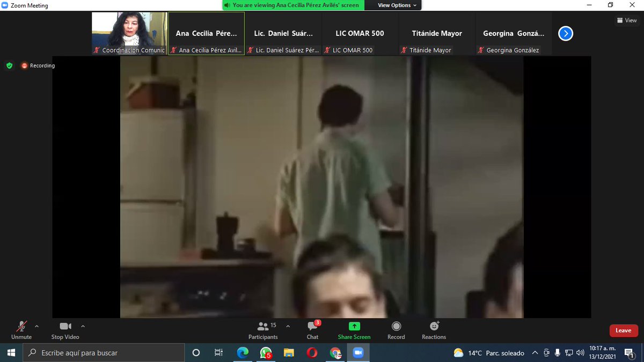Open video options arrow beside Stop Video
The height and width of the screenshot is (362, 644).
[x=83, y=326]
